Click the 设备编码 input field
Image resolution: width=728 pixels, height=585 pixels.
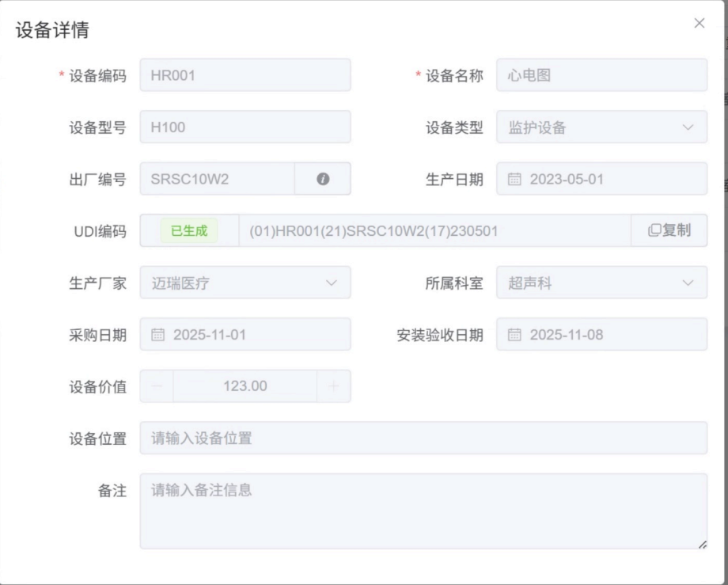[x=245, y=75]
